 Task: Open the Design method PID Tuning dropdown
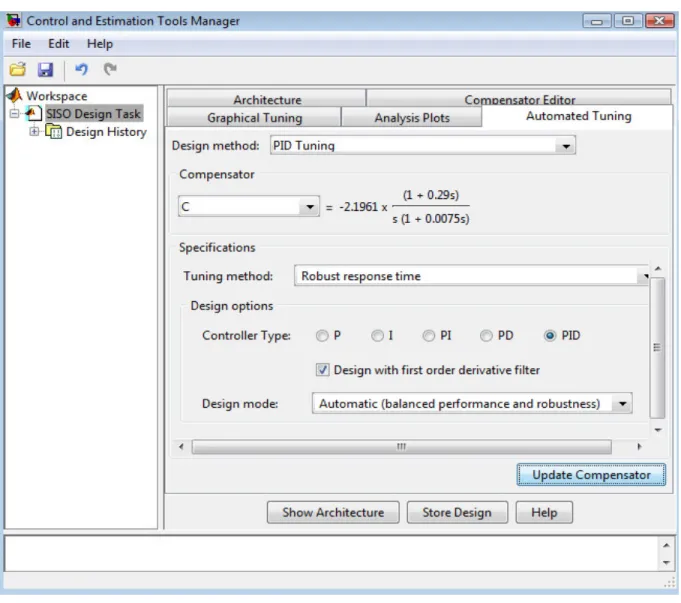pyautogui.click(x=422, y=146)
